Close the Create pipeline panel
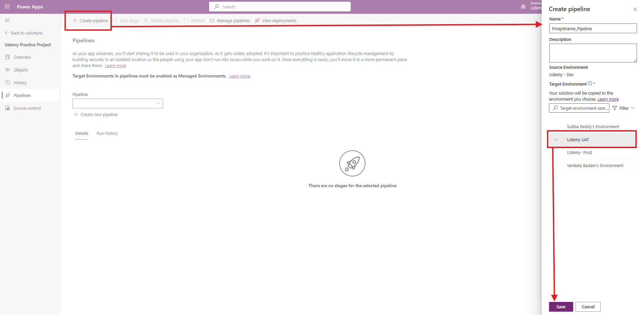The height and width of the screenshot is (315, 644). pos(635,9)
